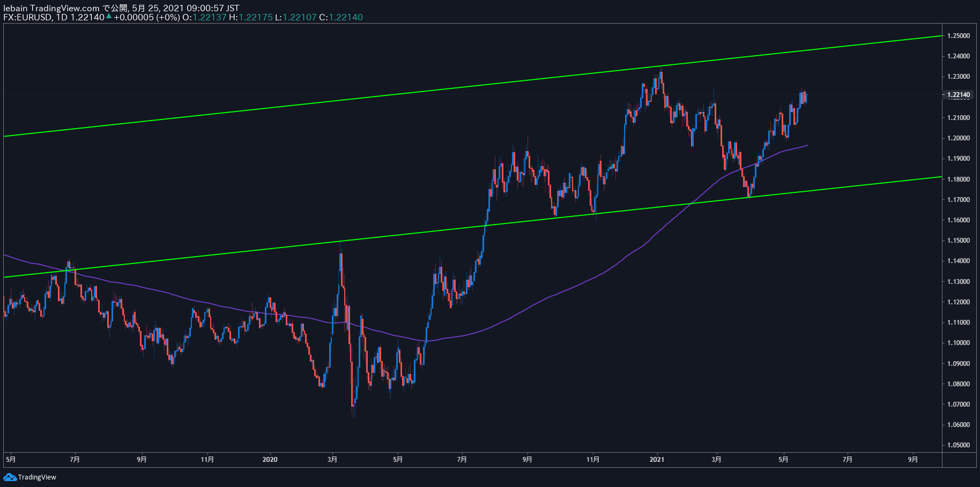Viewport: 980px width, 487px height.
Task: Click the Low value 1.22107 in header
Action: 300,17
